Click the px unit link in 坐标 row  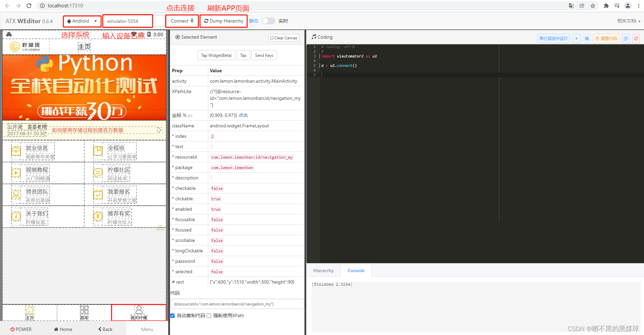point(190,116)
